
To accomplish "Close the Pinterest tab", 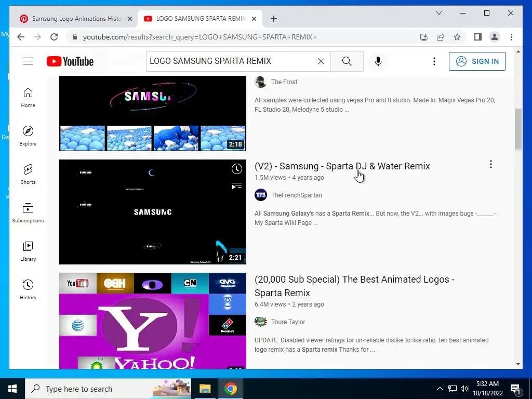I will (x=129, y=19).
